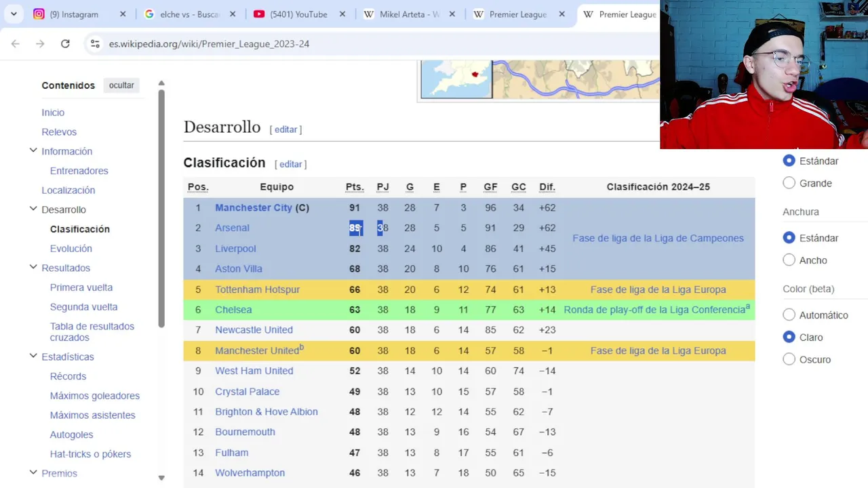This screenshot has height=488, width=868.
Task: Jump to Primera vuelta subsection
Action: coord(81,287)
